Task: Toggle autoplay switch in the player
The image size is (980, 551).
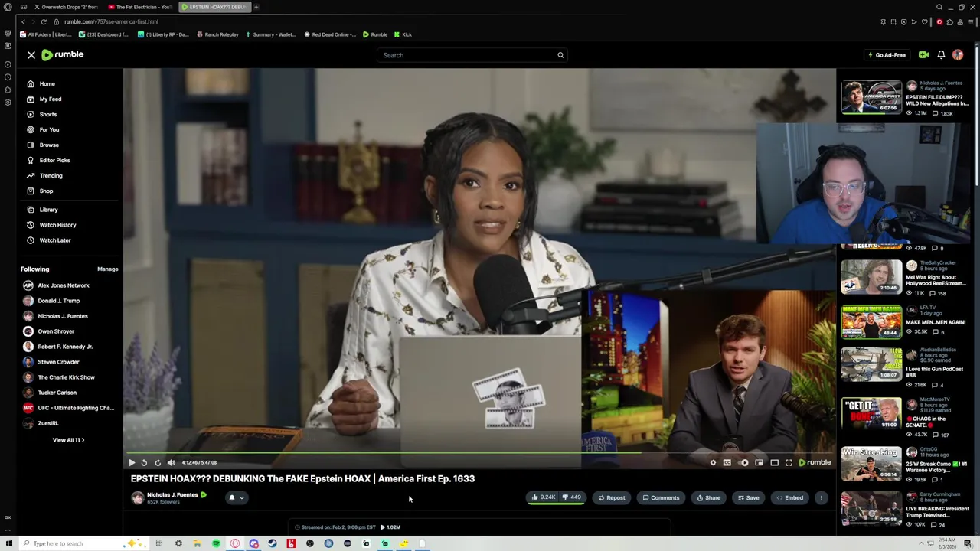Action: [x=743, y=462]
